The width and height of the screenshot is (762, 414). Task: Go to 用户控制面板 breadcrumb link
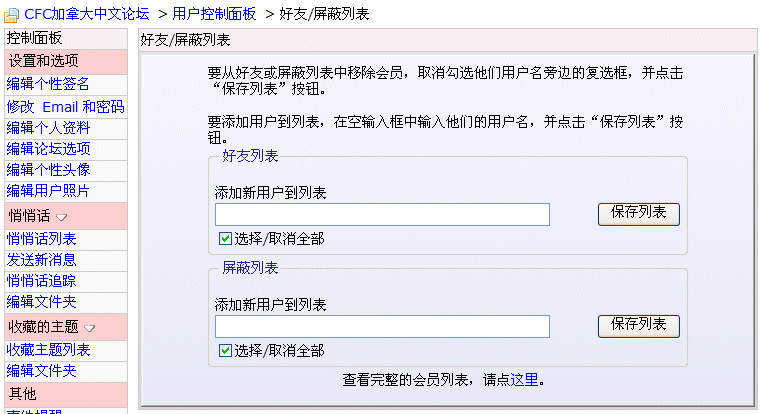click(x=214, y=14)
